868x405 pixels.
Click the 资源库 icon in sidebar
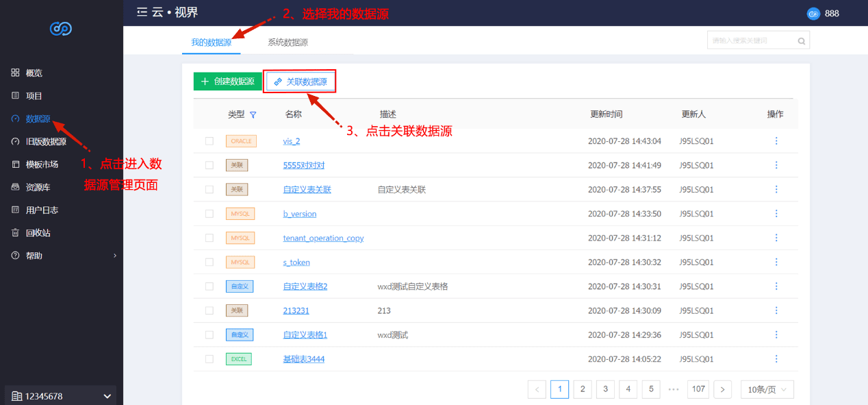16,187
